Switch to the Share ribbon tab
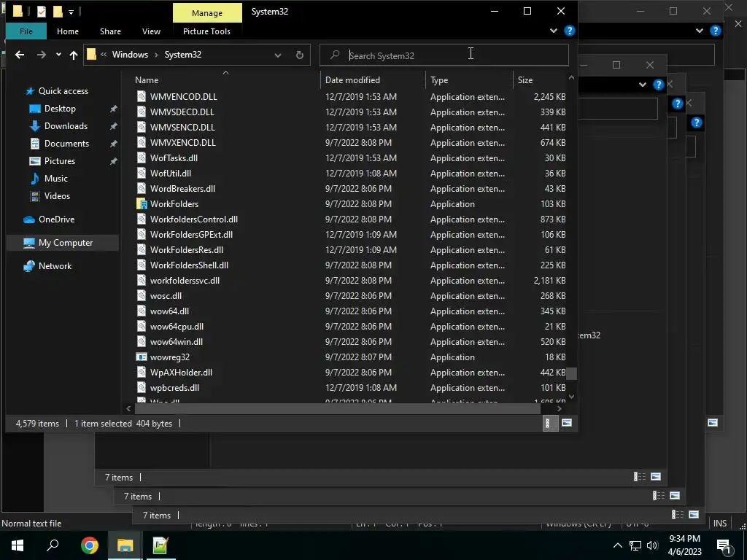 [x=110, y=31]
